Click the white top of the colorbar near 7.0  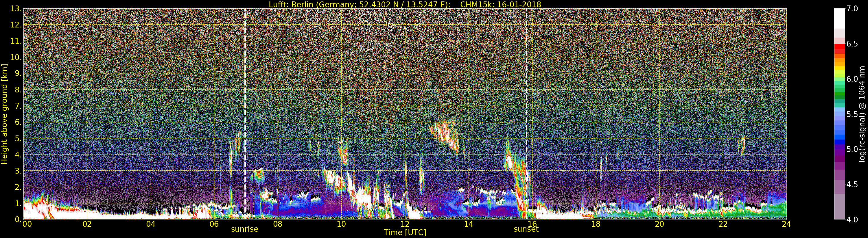pyautogui.click(x=839, y=18)
